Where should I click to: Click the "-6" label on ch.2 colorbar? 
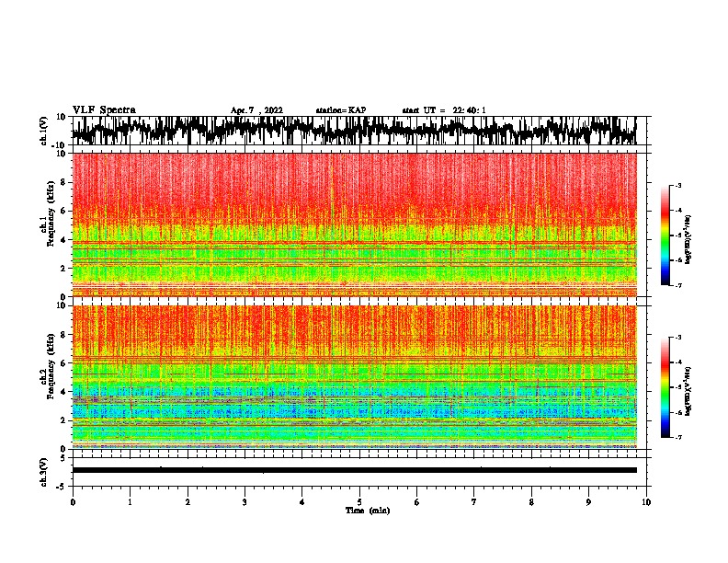[678, 412]
